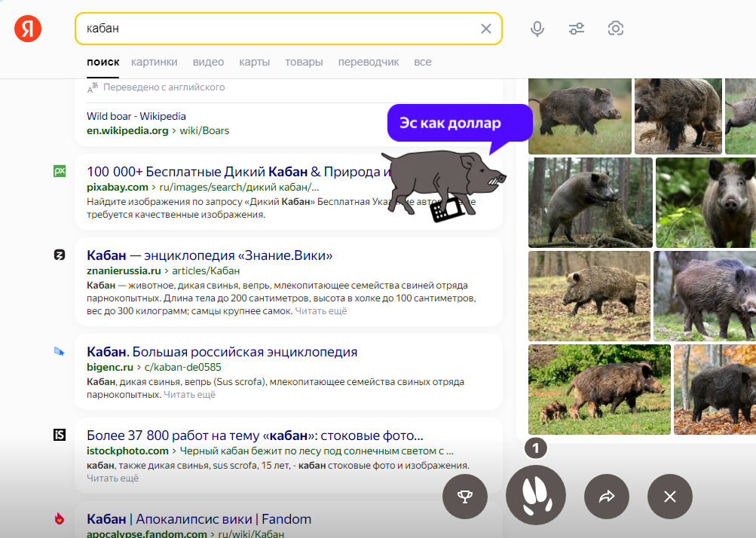Open boar facing camera in greenery thumbnail
756x538 pixels.
click(705, 203)
